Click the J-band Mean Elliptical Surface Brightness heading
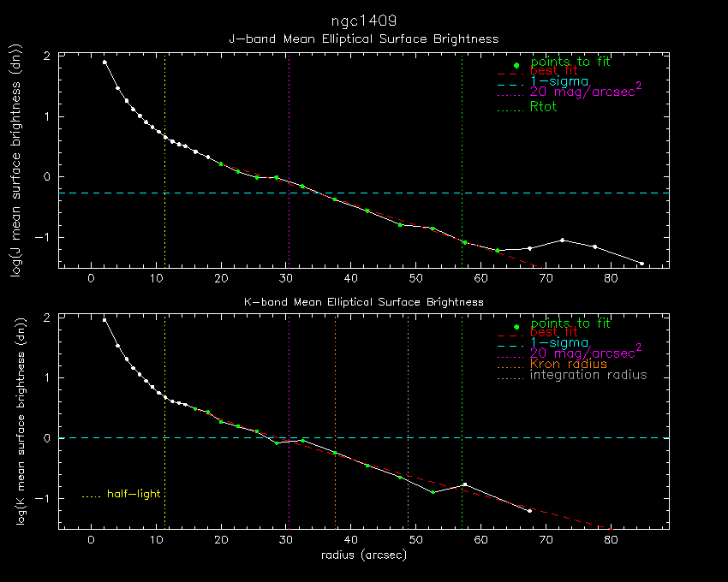Image resolution: width=728 pixels, height=582 pixels. tap(363, 39)
